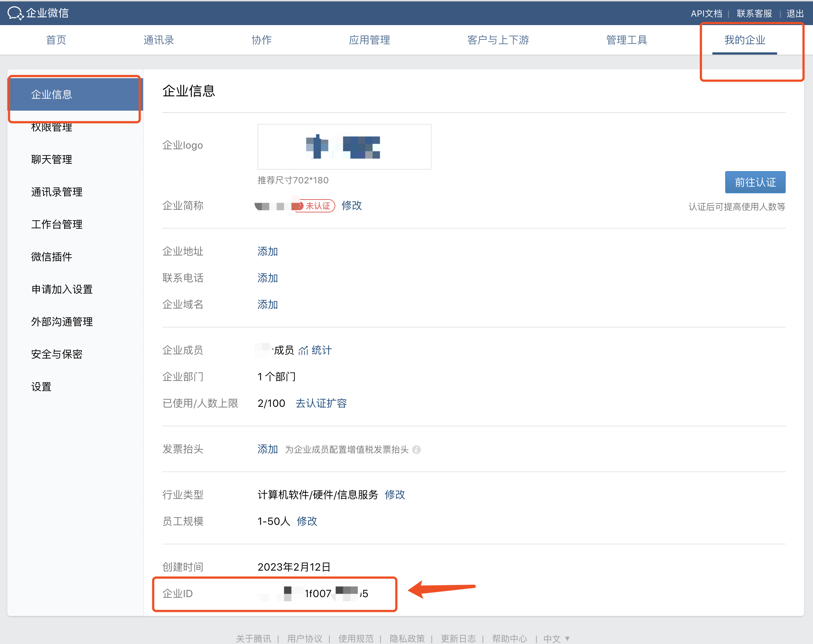Click the enterprise logo image
The height and width of the screenshot is (644, 813).
point(344,147)
